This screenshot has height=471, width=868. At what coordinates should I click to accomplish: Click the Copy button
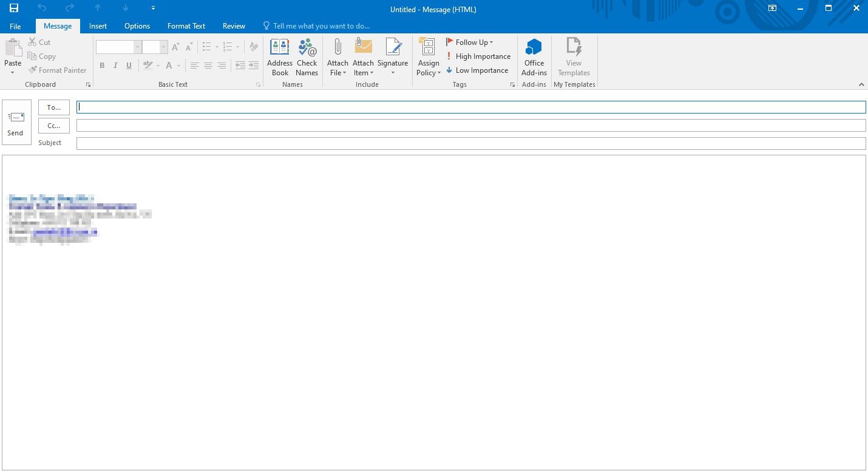click(x=42, y=56)
